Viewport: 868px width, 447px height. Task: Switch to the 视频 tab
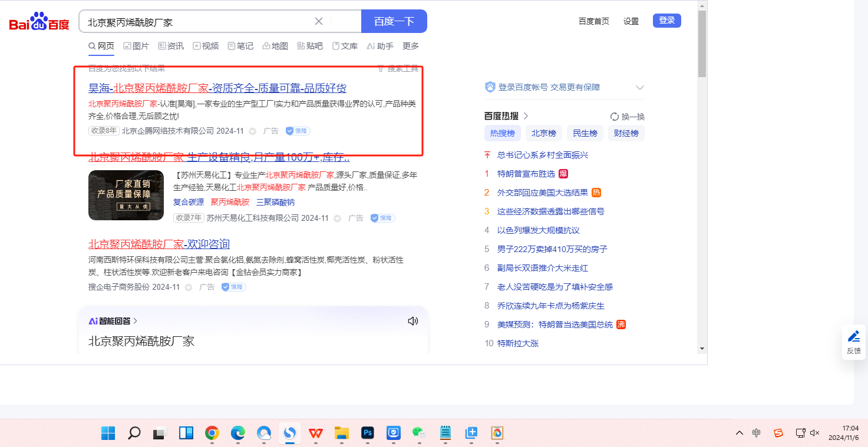[x=206, y=46]
